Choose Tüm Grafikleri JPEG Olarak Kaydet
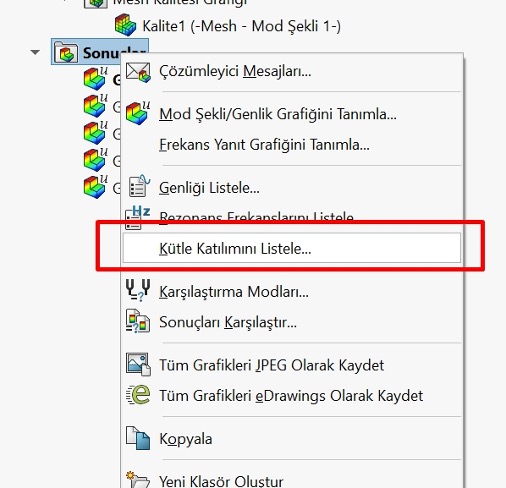This screenshot has width=506, height=488. pos(292,365)
